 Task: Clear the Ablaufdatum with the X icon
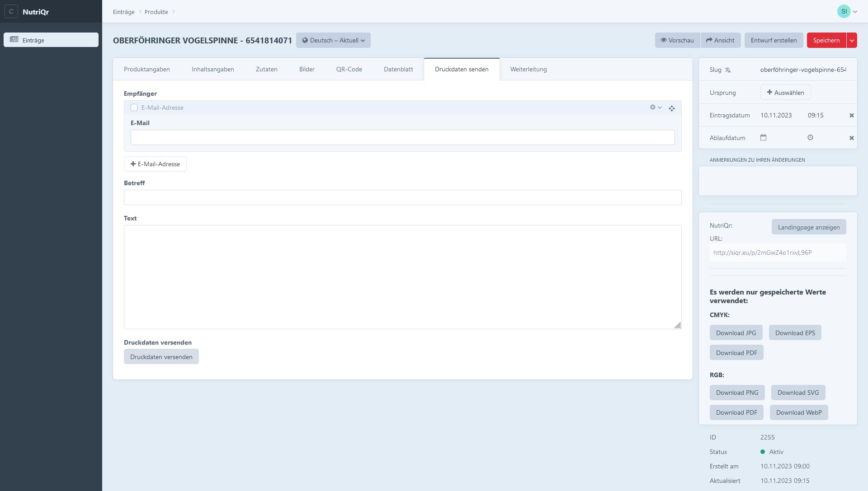coord(851,138)
